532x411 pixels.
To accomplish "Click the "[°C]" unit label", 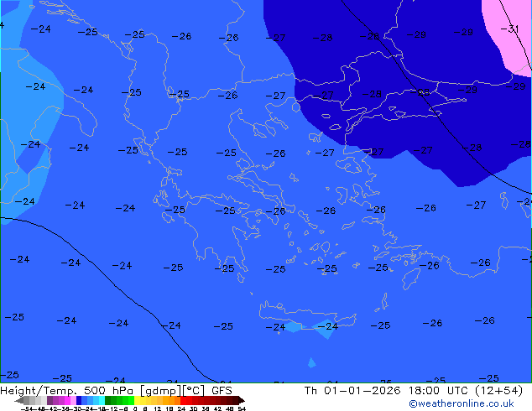I will pos(194,391).
